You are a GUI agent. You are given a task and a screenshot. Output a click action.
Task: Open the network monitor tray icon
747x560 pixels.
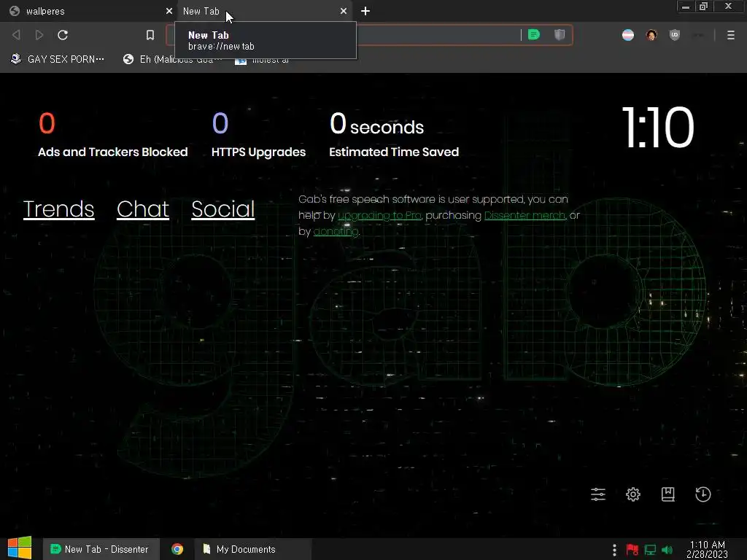[x=650, y=550]
